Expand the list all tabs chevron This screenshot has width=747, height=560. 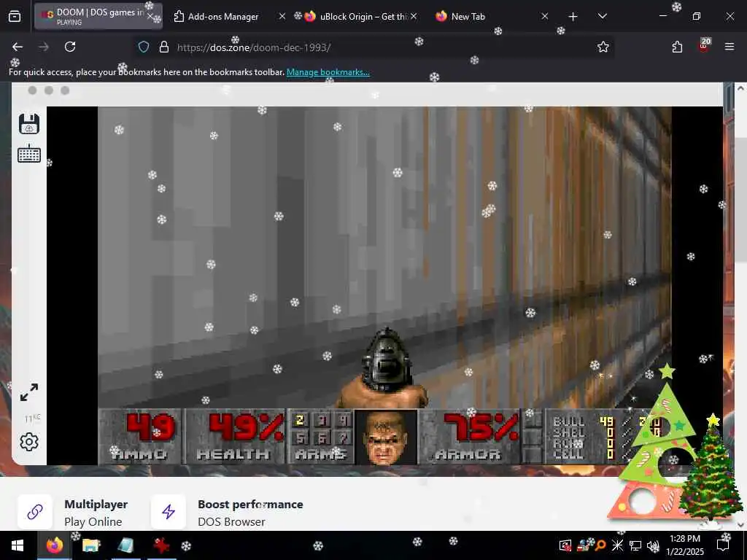pos(602,17)
